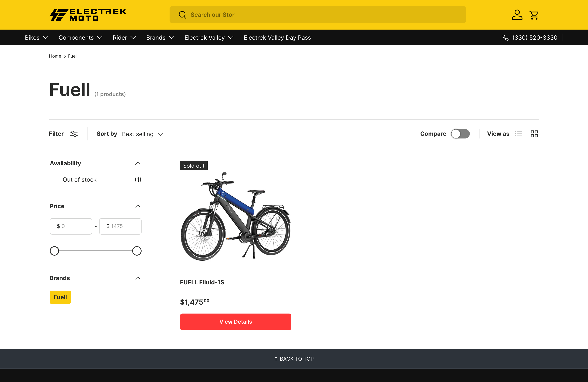Switch to grid view layout
Viewport: 588px width, 382px height.
click(534, 134)
